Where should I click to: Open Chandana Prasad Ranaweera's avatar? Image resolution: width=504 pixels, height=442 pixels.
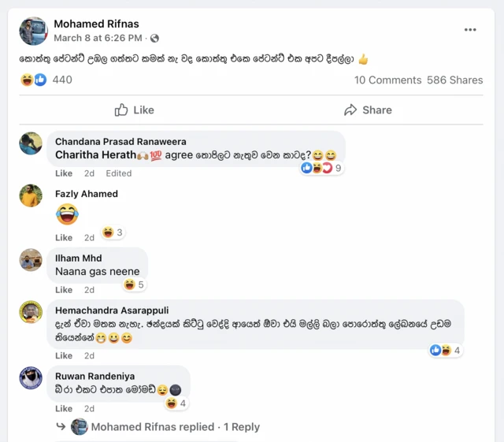pos(31,144)
